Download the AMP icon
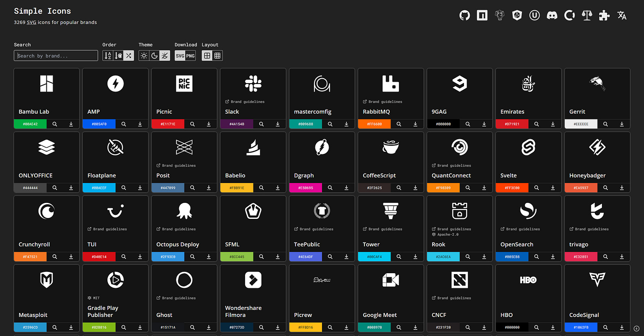The image size is (644, 336). coord(140,124)
